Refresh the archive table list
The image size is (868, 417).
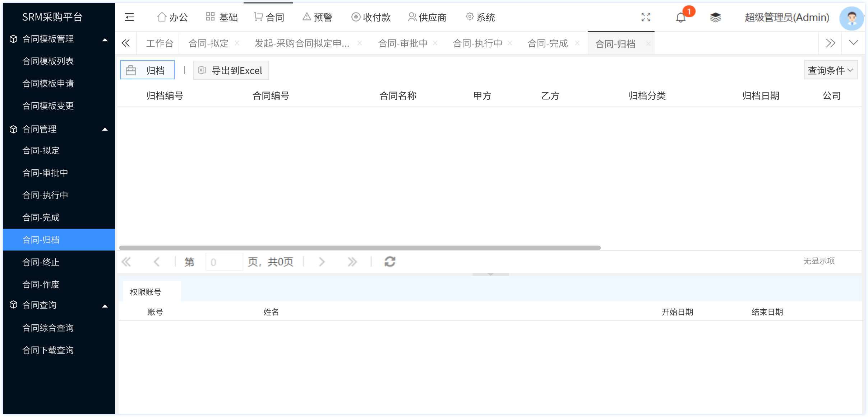click(x=390, y=262)
